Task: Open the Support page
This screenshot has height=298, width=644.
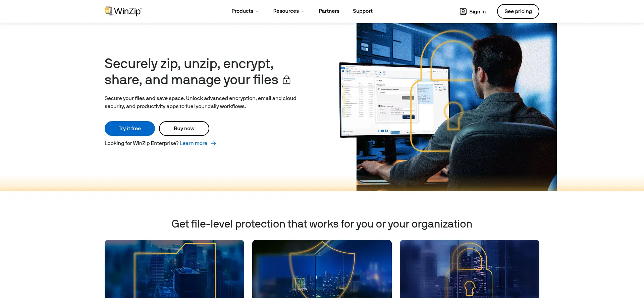Action: click(363, 11)
